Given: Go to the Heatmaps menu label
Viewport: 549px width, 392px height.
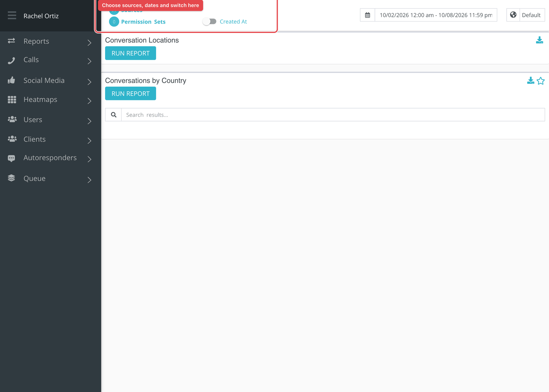Looking at the screenshot, I should point(40,100).
